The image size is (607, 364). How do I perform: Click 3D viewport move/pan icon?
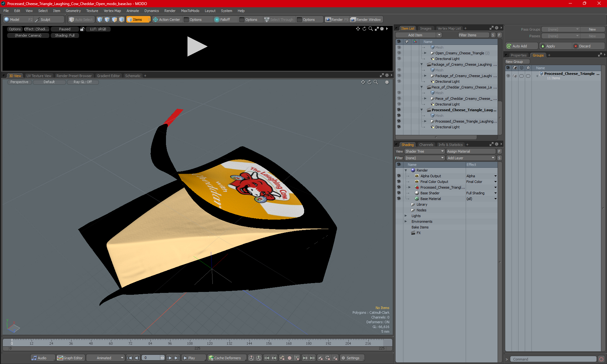[x=363, y=82]
